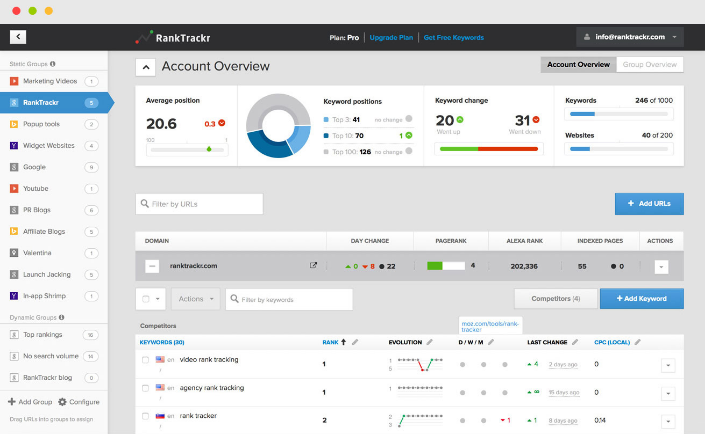Viewport: 705px width, 434px height.
Task: Check the video rank tracking checkbox
Action: tap(145, 360)
